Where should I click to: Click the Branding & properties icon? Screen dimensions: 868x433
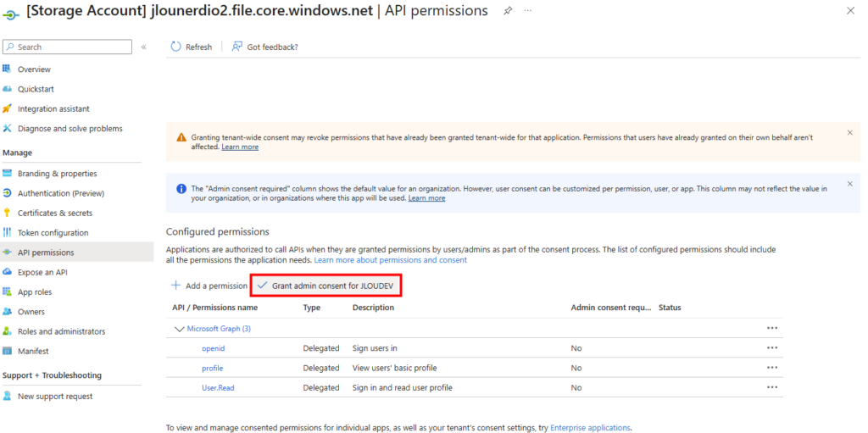[x=7, y=174]
